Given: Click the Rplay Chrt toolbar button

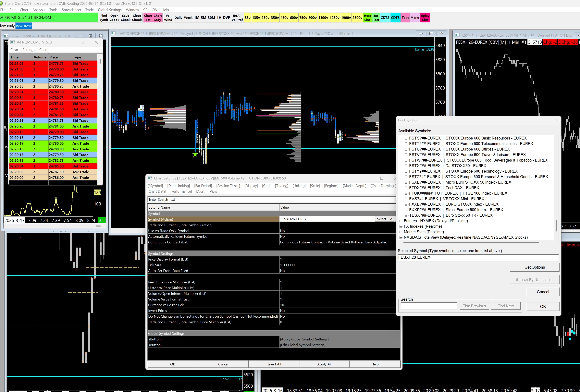Looking at the screenshot, I should coord(425,18).
